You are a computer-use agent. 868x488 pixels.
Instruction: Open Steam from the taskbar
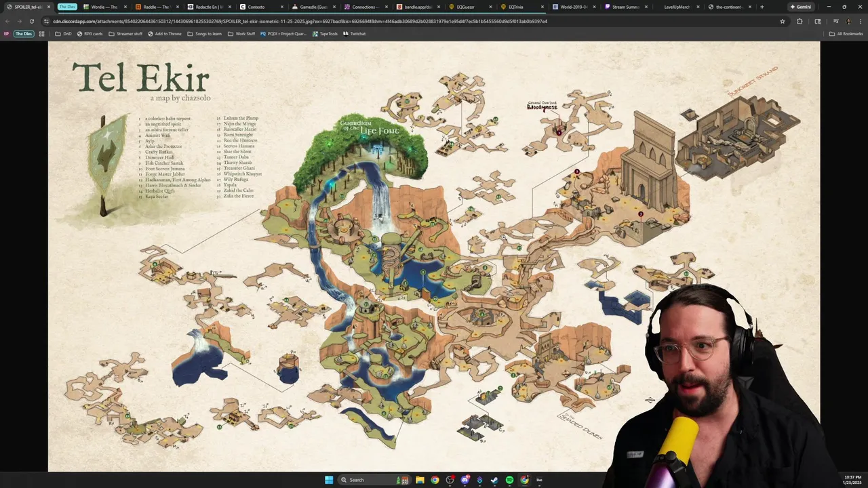click(x=494, y=480)
